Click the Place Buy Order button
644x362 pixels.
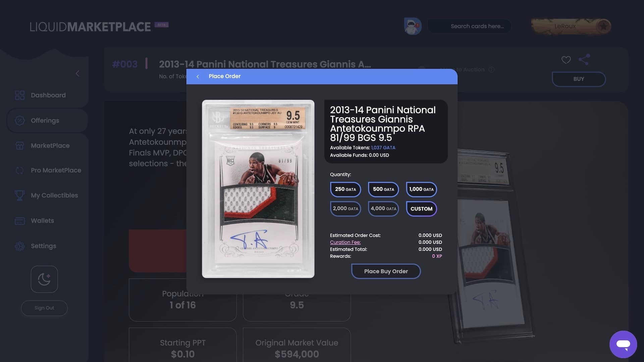[x=386, y=271]
